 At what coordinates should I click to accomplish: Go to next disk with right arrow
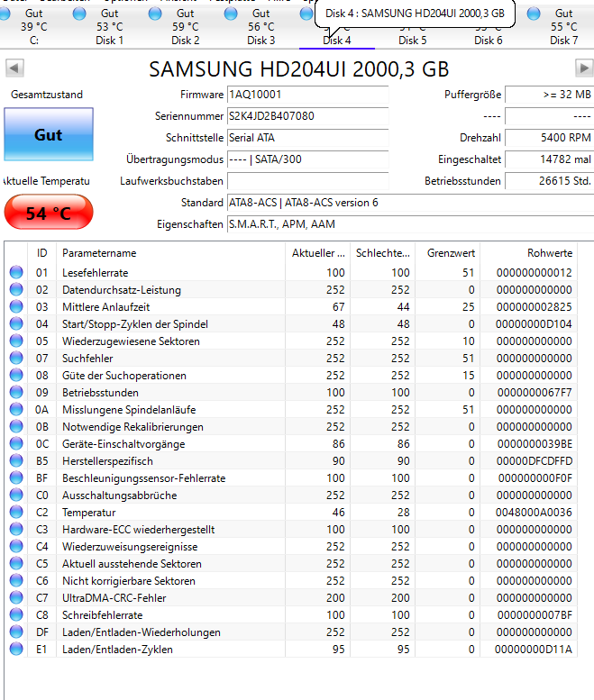(x=584, y=68)
